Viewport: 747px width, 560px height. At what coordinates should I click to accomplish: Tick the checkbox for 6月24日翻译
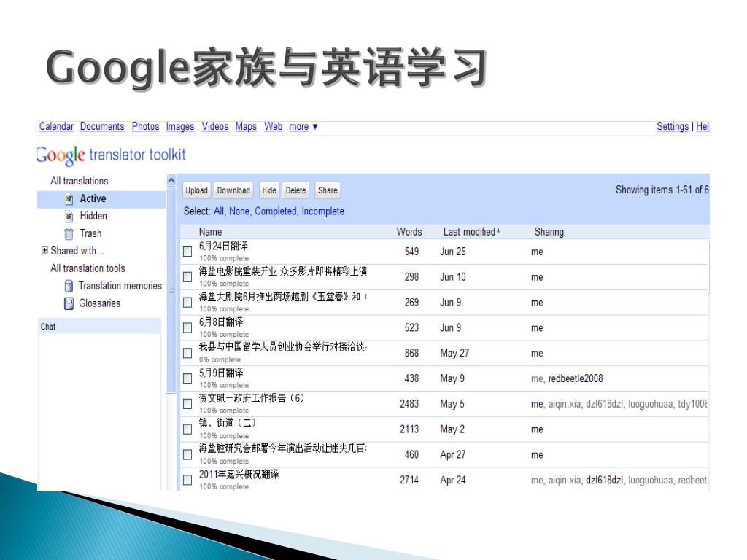click(187, 252)
